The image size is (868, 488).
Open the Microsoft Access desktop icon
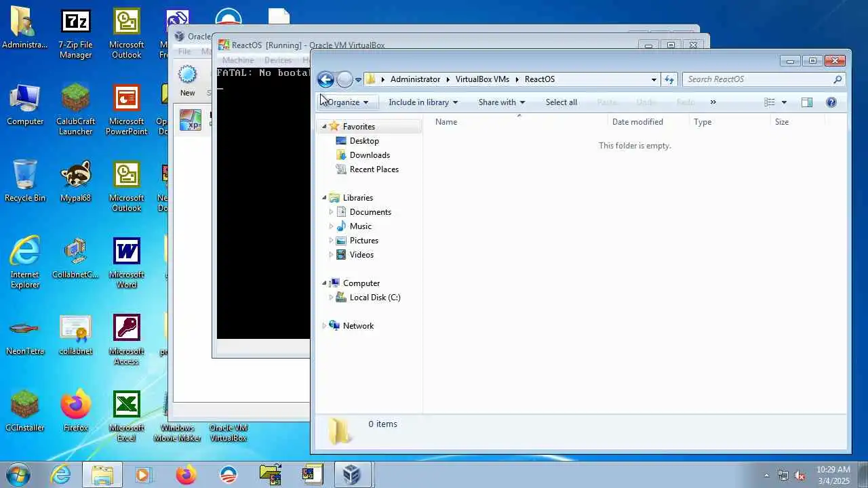click(126, 340)
